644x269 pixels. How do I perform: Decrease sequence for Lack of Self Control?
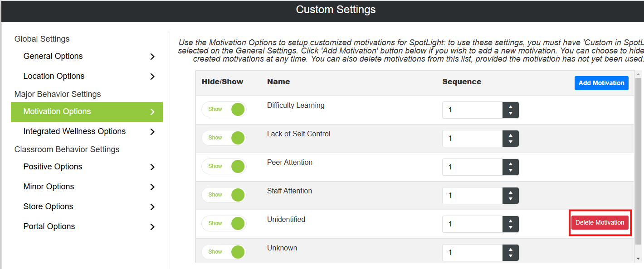[511, 142]
